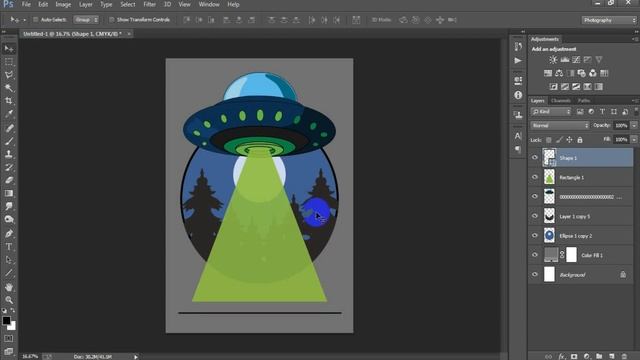Select the Rectangular Marquee tool
This screenshot has height=360, width=640.
point(9,62)
